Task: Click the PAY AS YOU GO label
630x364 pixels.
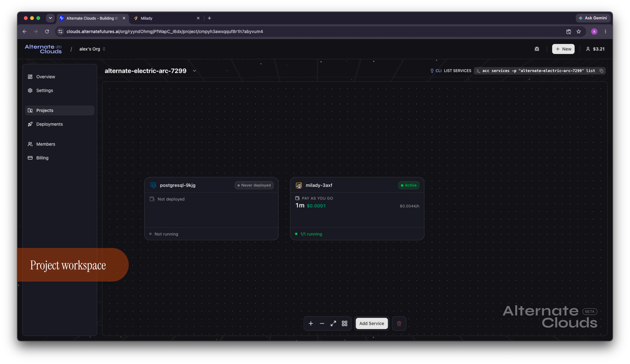Action: click(x=317, y=198)
